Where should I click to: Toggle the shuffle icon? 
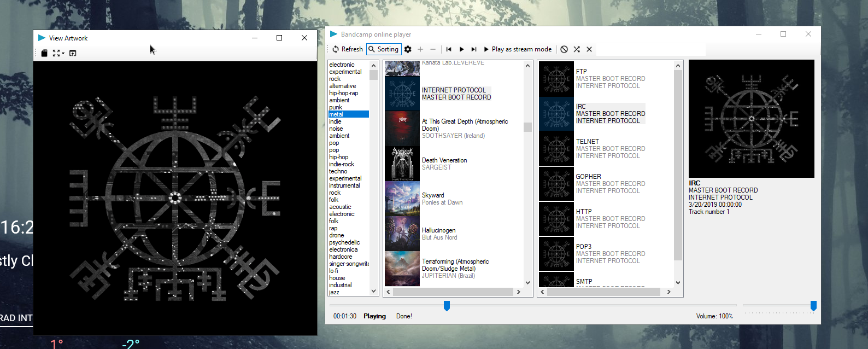pos(577,49)
